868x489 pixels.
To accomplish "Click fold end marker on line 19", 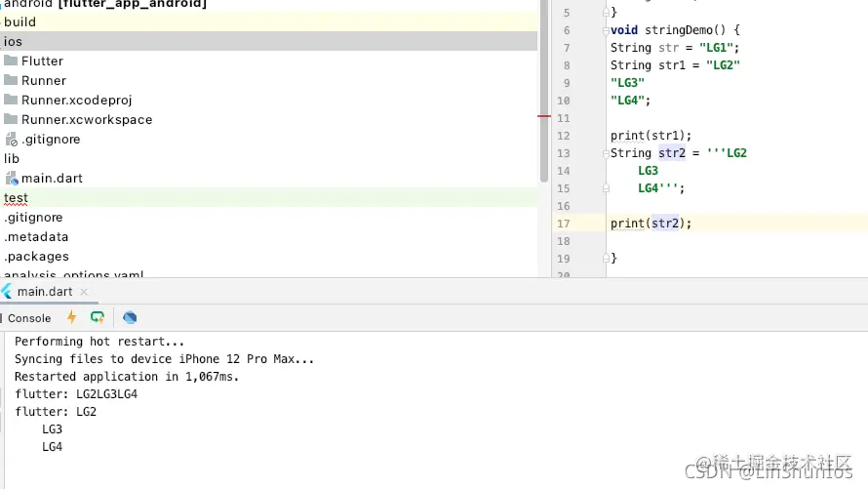I will (606, 258).
